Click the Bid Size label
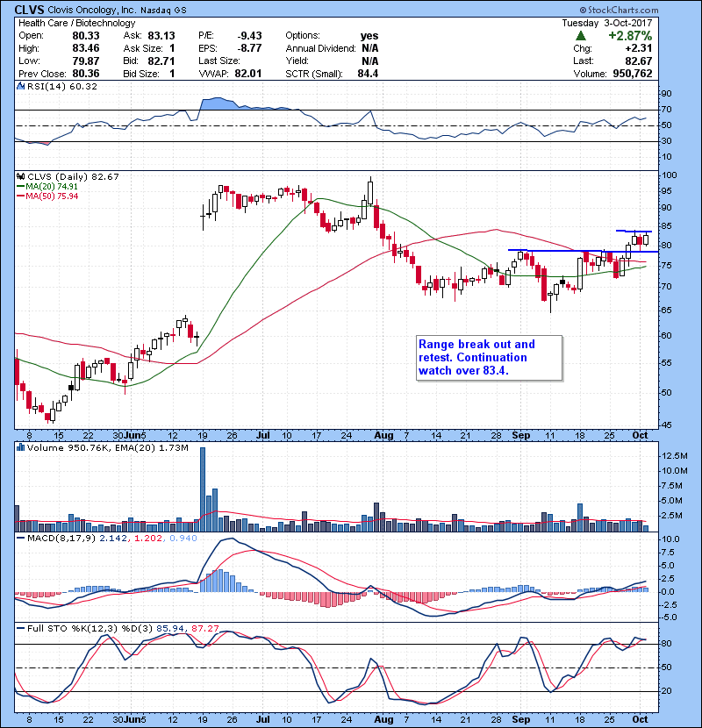This screenshot has height=728, width=702. pos(141,74)
